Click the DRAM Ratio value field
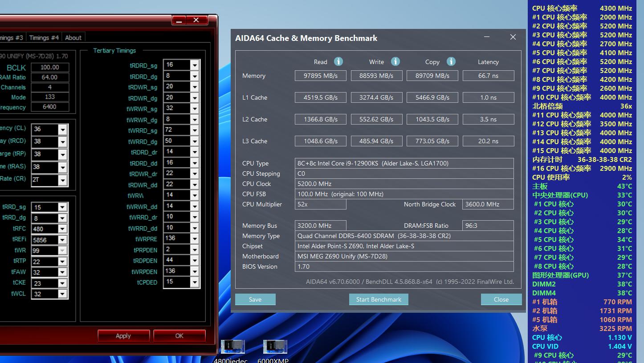Image resolution: width=644 pixels, height=363 pixels. pyautogui.click(x=49, y=77)
